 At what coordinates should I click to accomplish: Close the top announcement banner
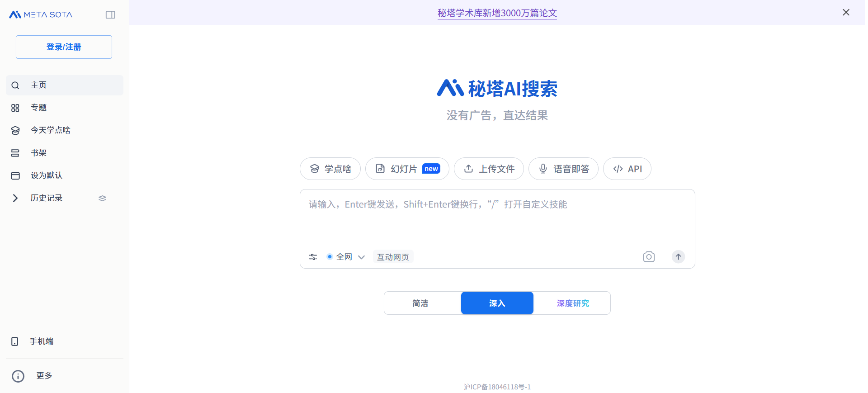pos(846,12)
